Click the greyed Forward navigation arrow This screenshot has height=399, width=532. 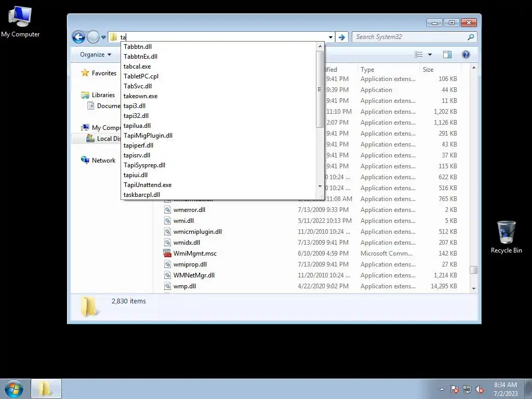coord(93,37)
